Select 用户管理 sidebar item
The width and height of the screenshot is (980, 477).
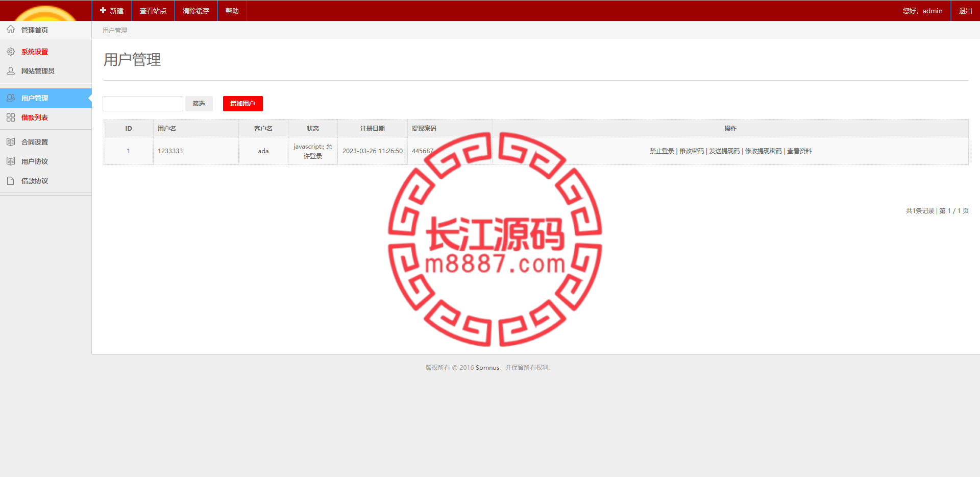click(x=46, y=98)
